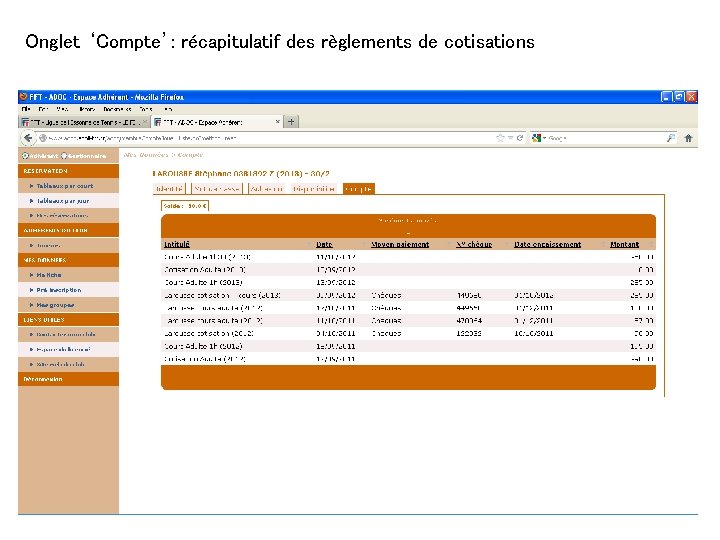Open Ma fiche sidebar link
This screenshot has height=540, width=720.
click(x=49, y=275)
